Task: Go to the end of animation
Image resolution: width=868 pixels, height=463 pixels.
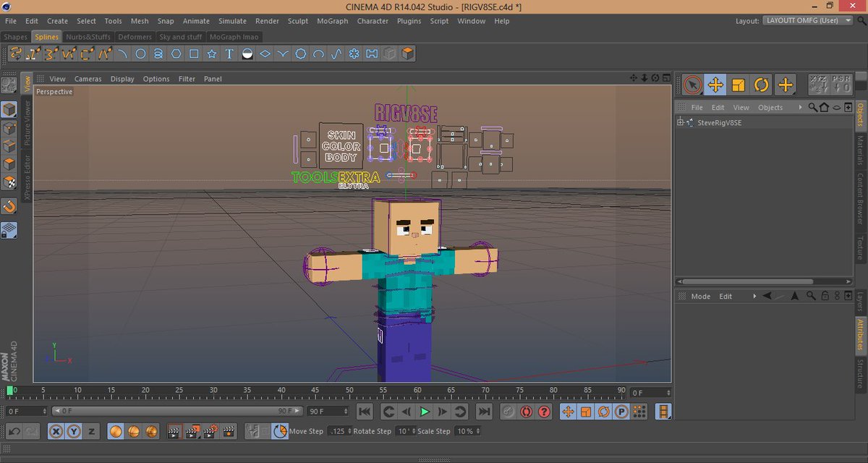Action: pos(485,412)
